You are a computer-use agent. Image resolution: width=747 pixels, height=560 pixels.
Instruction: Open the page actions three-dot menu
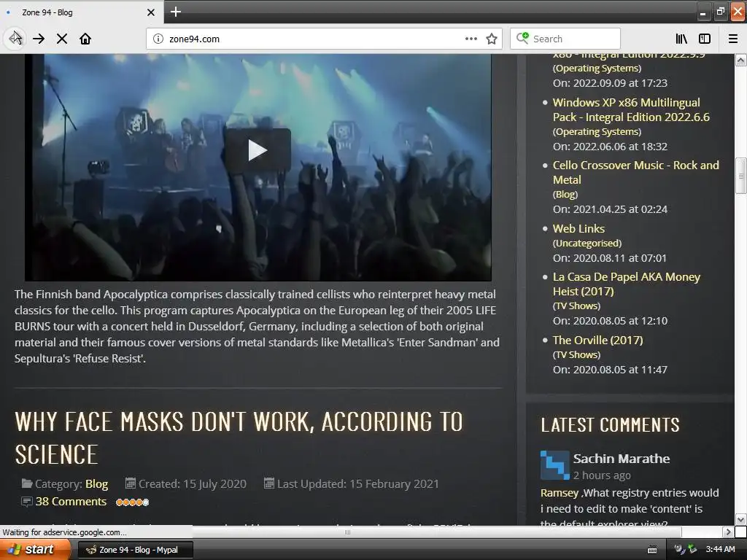click(471, 39)
